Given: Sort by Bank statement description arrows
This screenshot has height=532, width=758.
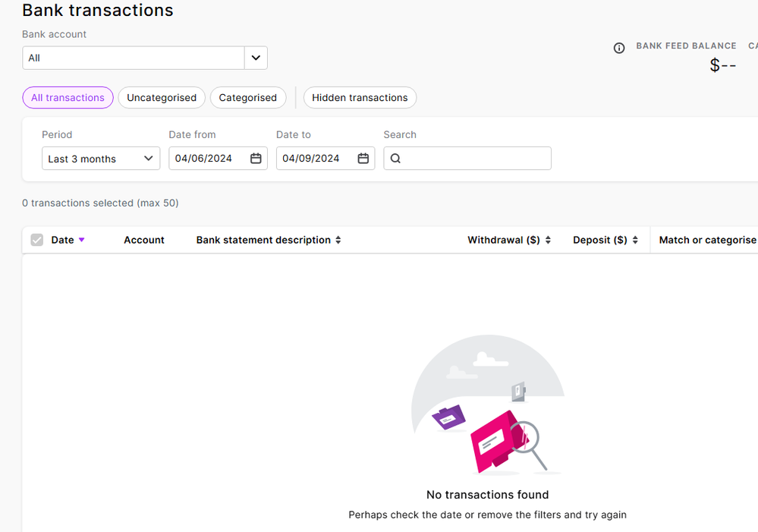Looking at the screenshot, I should [338, 240].
